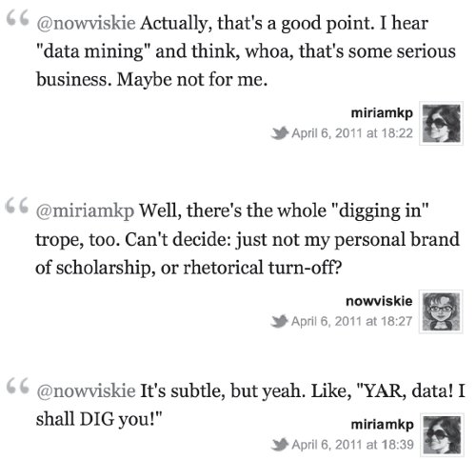
Task: Click the quotation mark icon of the "digging in" tweet
Action: tap(18, 206)
